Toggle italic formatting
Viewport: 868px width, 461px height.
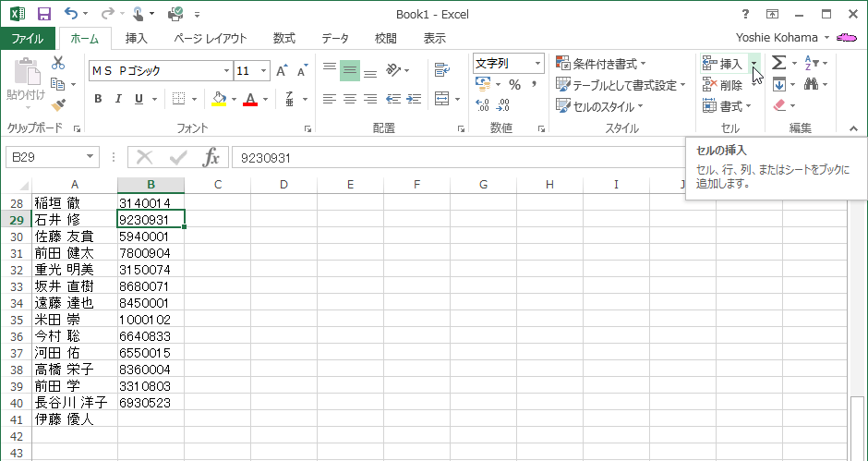pyautogui.click(x=118, y=99)
